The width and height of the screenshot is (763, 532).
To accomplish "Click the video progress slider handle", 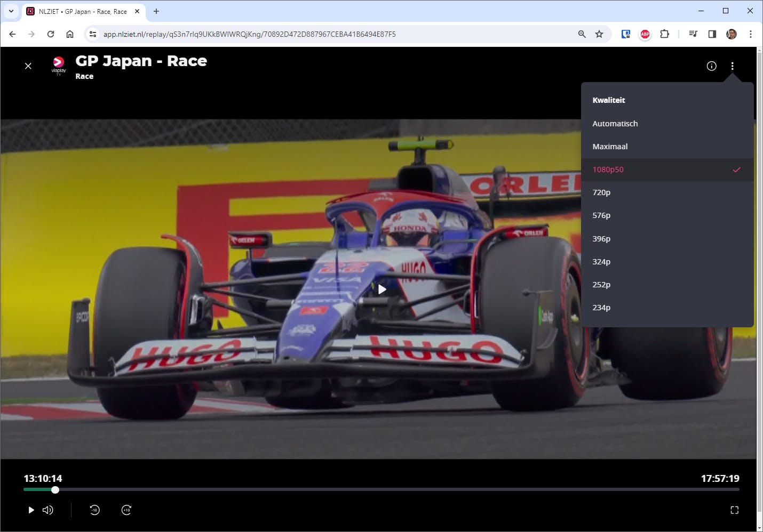I will 55,489.
